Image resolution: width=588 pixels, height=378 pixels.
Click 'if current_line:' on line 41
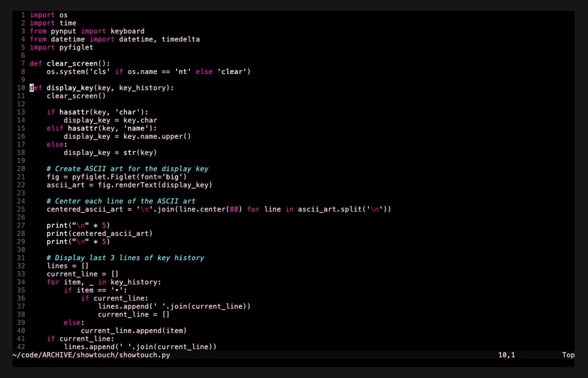click(80, 339)
